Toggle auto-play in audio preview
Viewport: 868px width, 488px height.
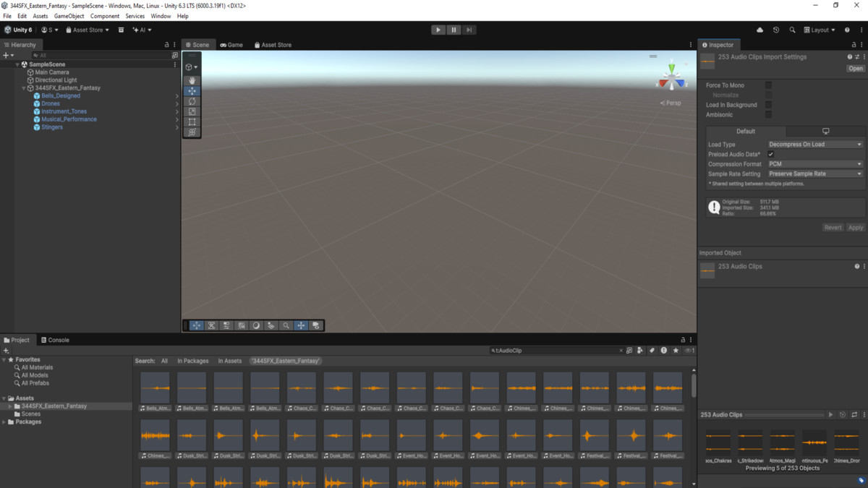click(x=843, y=415)
